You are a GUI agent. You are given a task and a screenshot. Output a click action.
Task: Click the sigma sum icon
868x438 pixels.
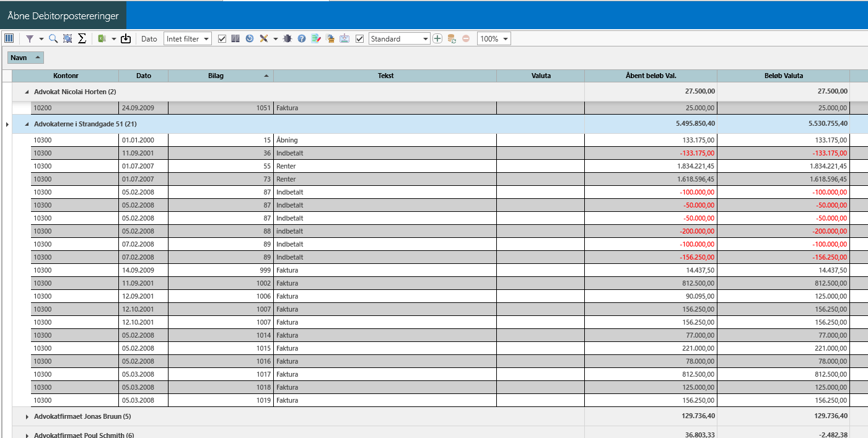click(82, 38)
